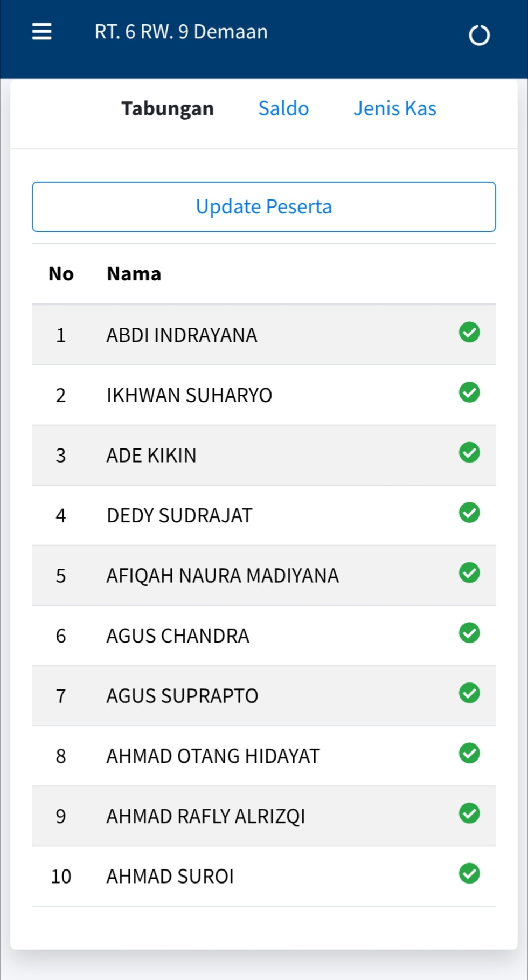Click green check icon for AGUS CHANDRA
Viewport: 528px width, 980px height.
tap(469, 633)
